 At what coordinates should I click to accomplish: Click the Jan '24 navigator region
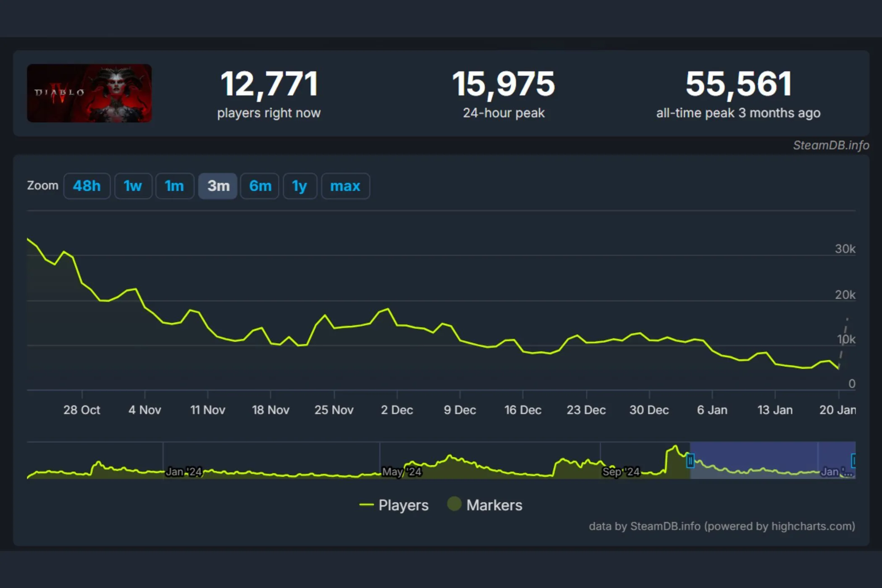point(184,472)
